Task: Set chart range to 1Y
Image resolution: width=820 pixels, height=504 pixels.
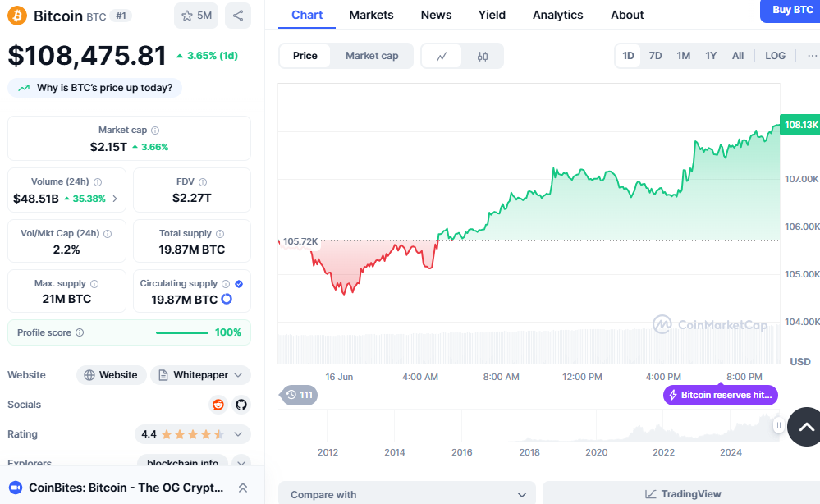Action: [x=711, y=56]
